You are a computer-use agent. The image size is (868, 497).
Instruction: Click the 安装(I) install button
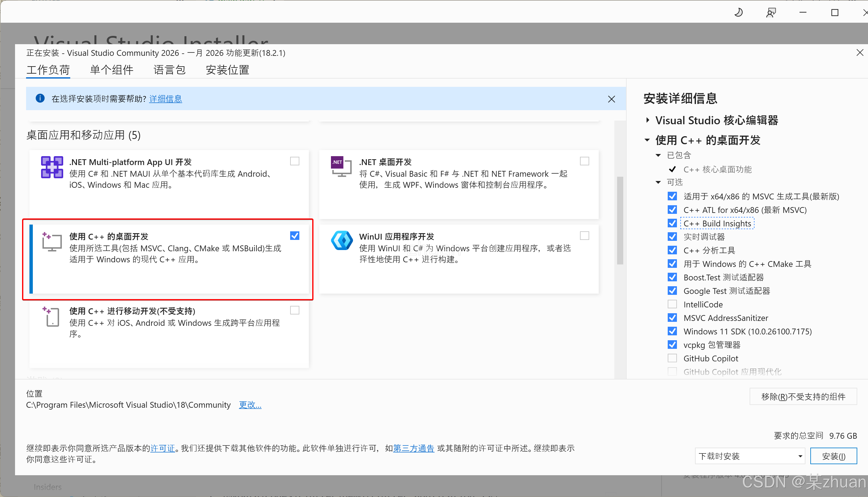click(833, 456)
